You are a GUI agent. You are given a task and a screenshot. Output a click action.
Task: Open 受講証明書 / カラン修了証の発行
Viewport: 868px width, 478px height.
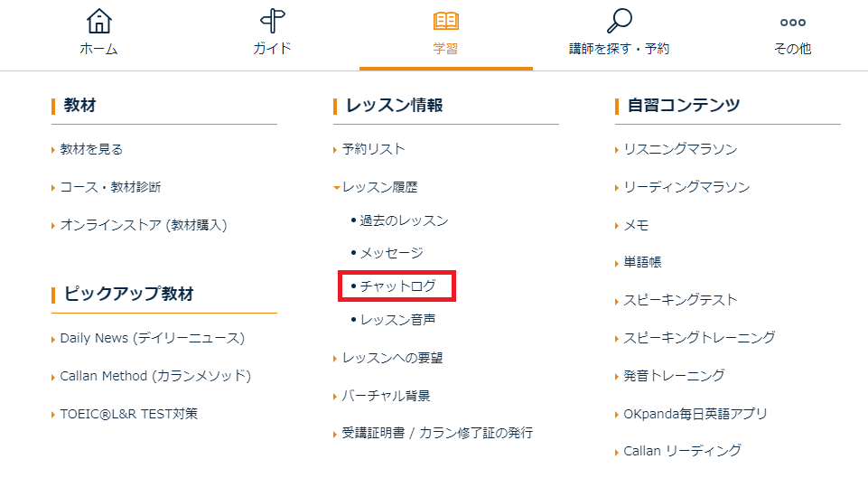coord(437,433)
